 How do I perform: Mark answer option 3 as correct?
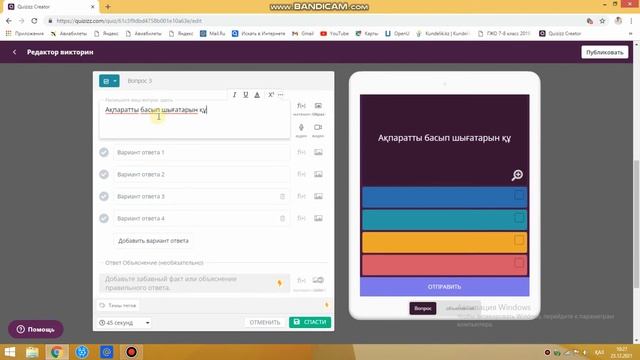coord(104,196)
